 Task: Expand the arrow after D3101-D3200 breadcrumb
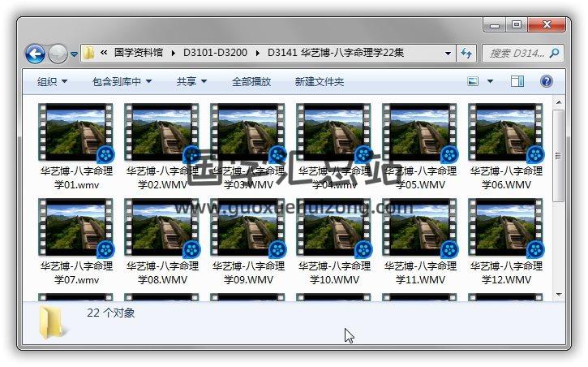pyautogui.click(x=257, y=53)
